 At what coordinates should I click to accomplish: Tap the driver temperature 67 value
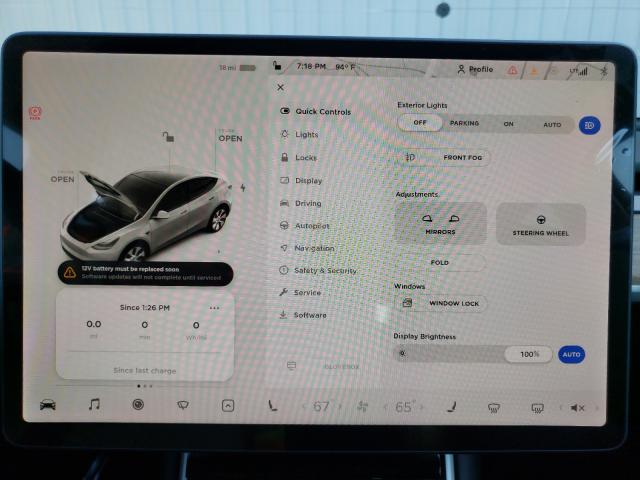(321, 407)
